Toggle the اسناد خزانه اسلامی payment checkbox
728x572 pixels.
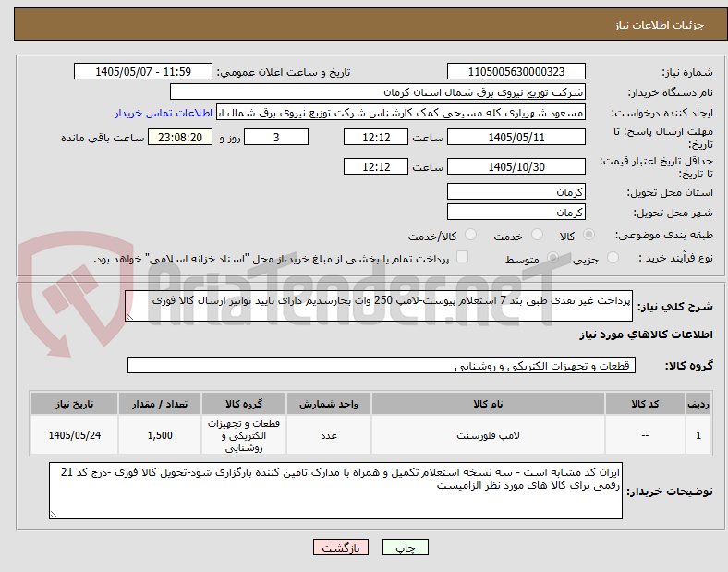[462, 257]
